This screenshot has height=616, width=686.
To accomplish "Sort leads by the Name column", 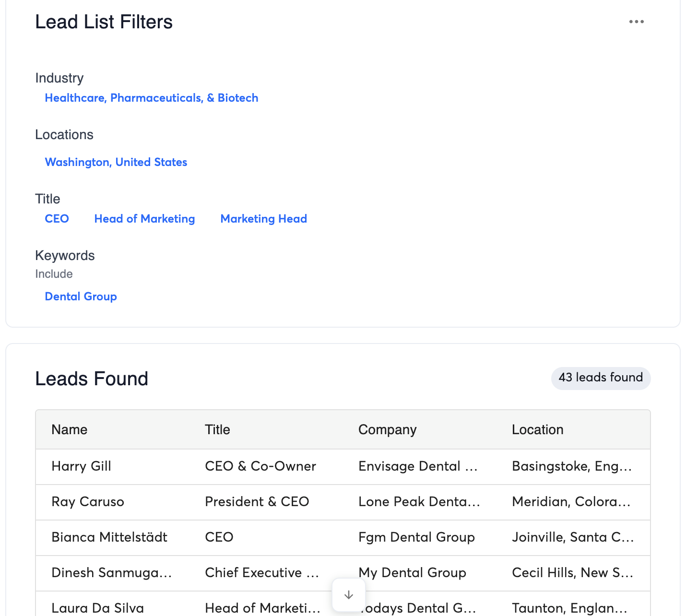I will (x=69, y=429).
